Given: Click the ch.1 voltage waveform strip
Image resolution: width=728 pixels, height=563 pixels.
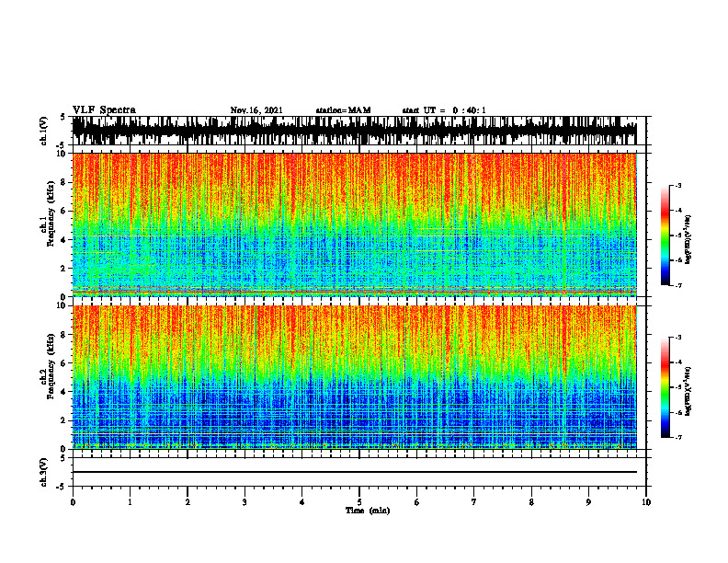Looking at the screenshot, I should pos(354,131).
